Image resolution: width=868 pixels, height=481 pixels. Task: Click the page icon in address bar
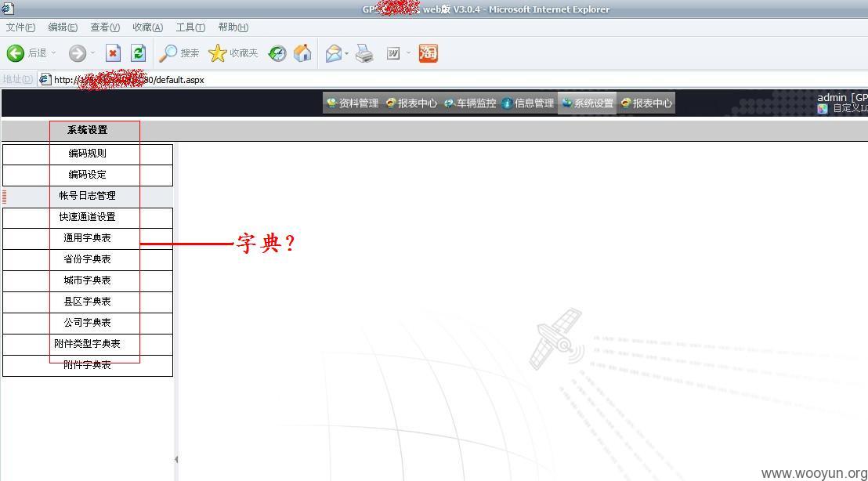pos(45,79)
